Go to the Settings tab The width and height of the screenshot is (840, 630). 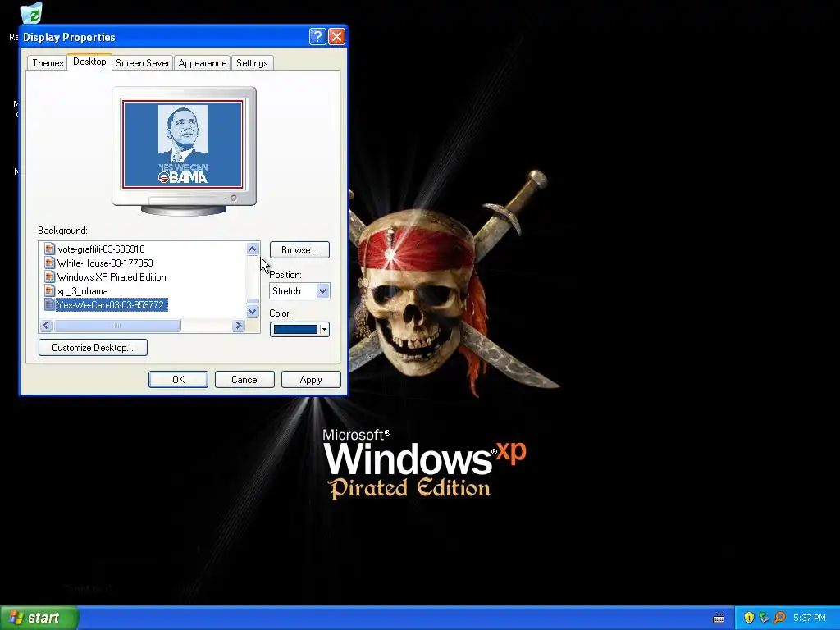click(252, 62)
